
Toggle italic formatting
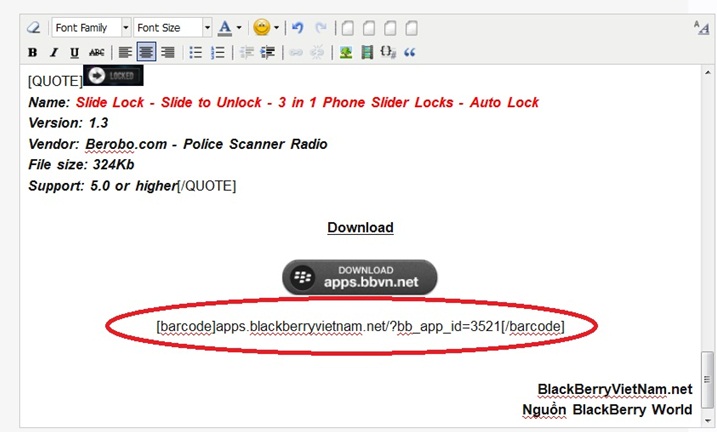(x=54, y=53)
